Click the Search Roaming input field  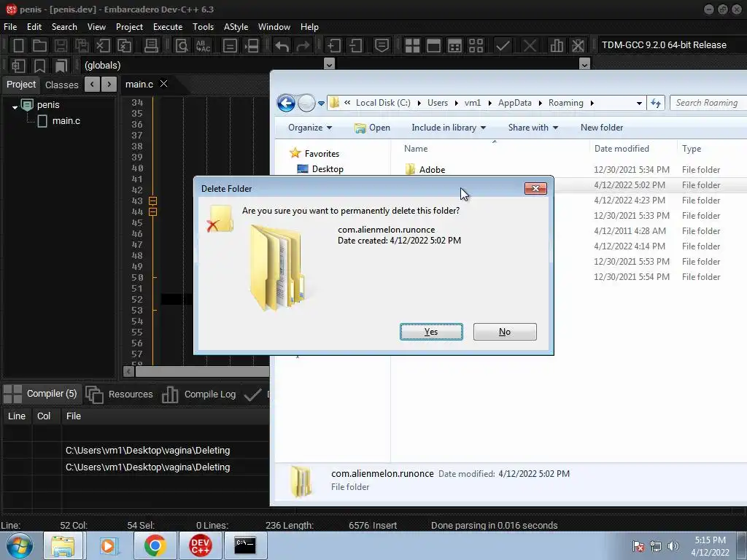708,103
